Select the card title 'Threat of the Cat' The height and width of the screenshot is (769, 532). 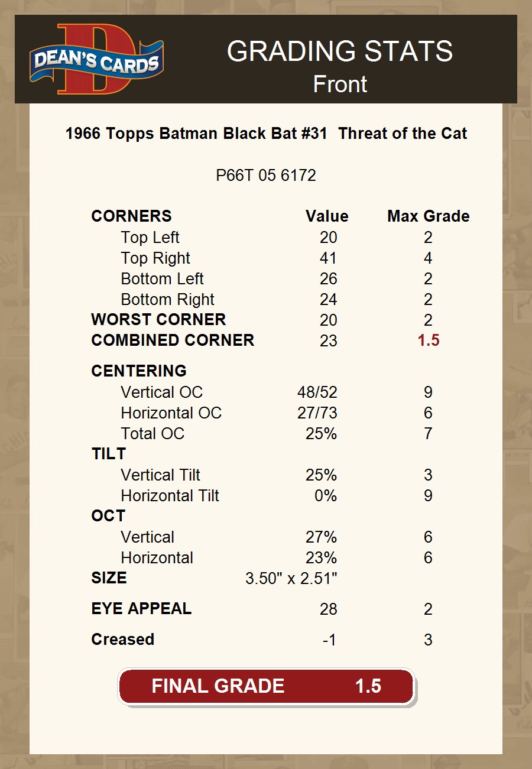(x=403, y=134)
